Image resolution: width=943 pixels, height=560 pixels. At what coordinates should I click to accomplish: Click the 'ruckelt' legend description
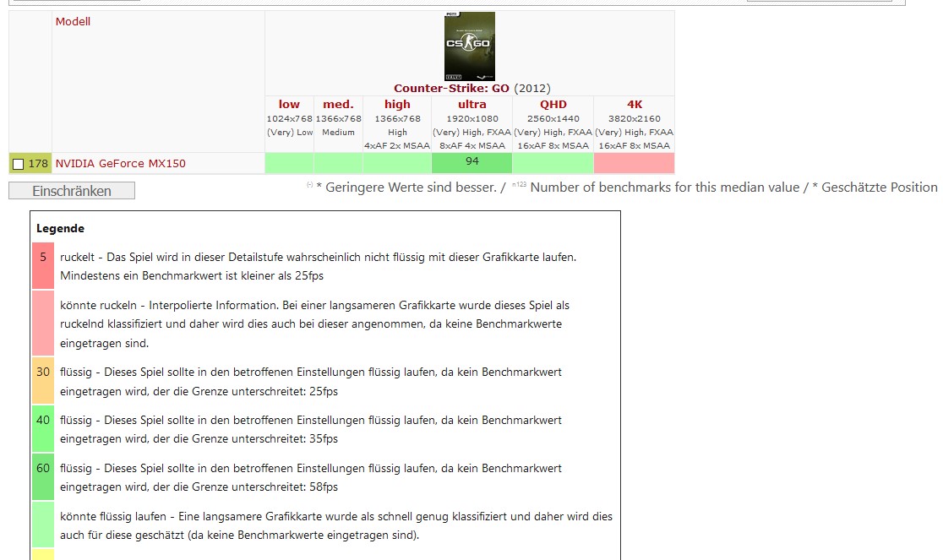tap(319, 266)
